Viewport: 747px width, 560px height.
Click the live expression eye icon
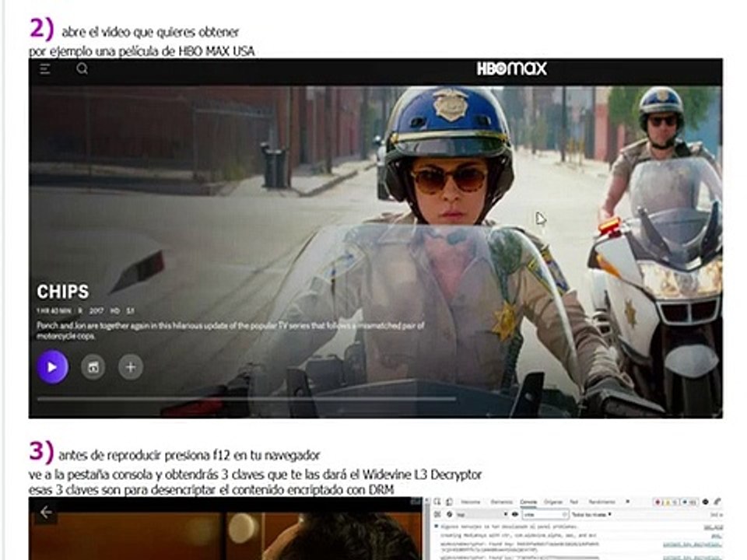[515, 514]
